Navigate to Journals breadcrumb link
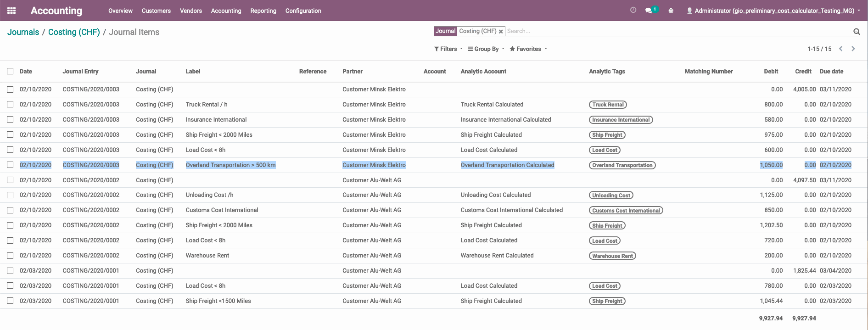The width and height of the screenshot is (868, 330). [x=23, y=32]
